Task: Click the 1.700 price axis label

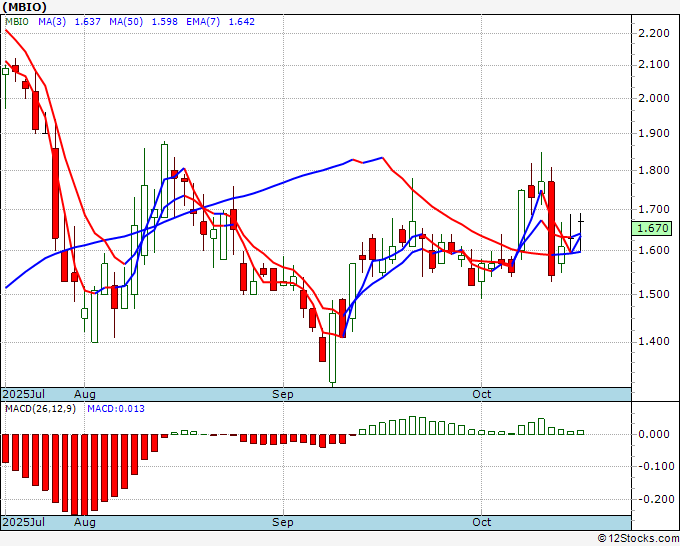Action: coord(654,209)
